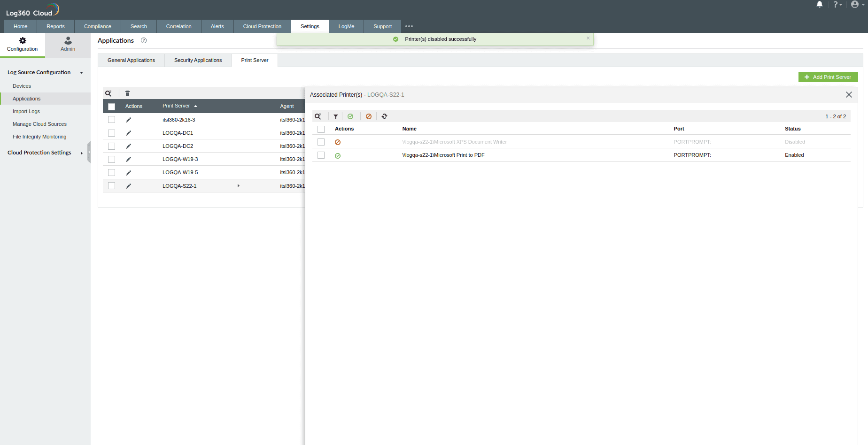Show more navigation tabs via ellipsis
Viewport: 868px width, 445px height.
409,26
